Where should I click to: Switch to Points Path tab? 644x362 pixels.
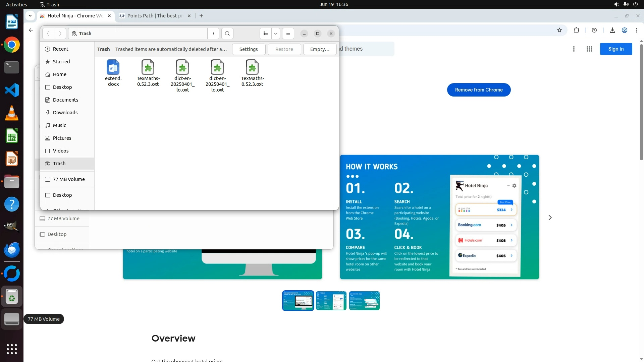click(x=154, y=16)
